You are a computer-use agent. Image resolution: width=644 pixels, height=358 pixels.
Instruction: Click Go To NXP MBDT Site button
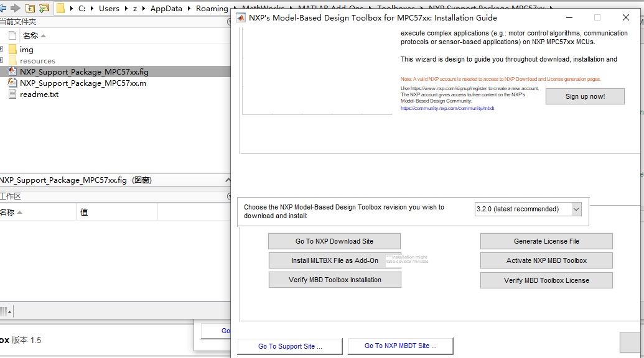pos(401,346)
